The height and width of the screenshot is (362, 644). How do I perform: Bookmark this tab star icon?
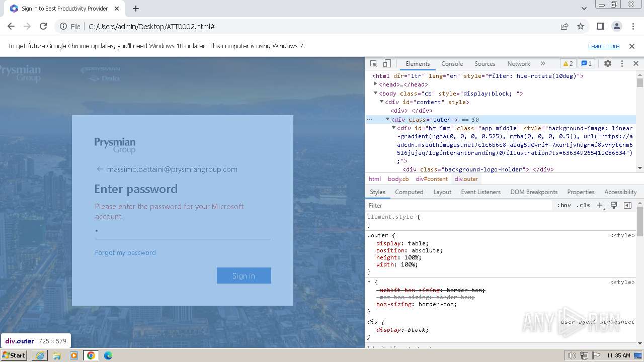(x=581, y=26)
